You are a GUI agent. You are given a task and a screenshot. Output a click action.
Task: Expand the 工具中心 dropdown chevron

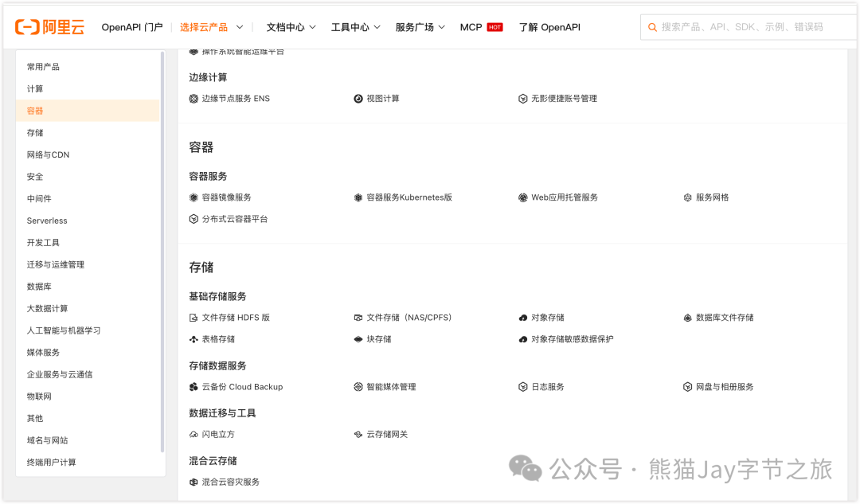point(377,27)
